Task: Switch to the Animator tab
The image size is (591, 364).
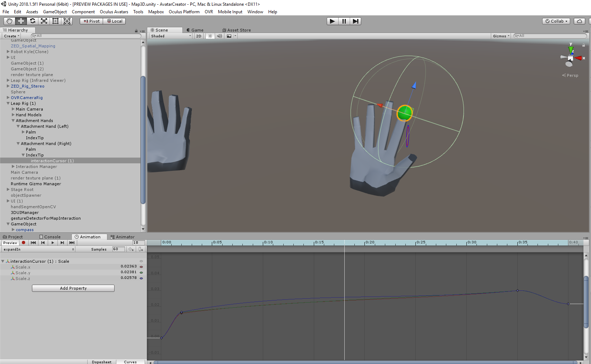Action: tap(122, 237)
